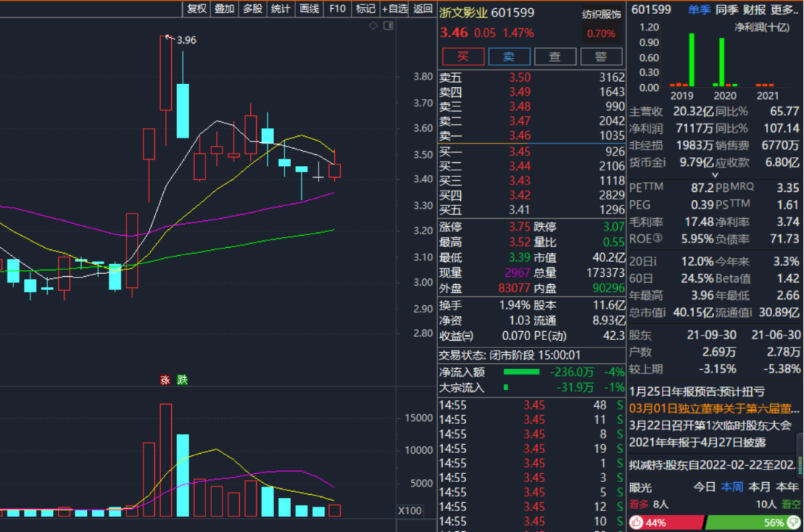Click tallest red volume bar

click(165, 460)
